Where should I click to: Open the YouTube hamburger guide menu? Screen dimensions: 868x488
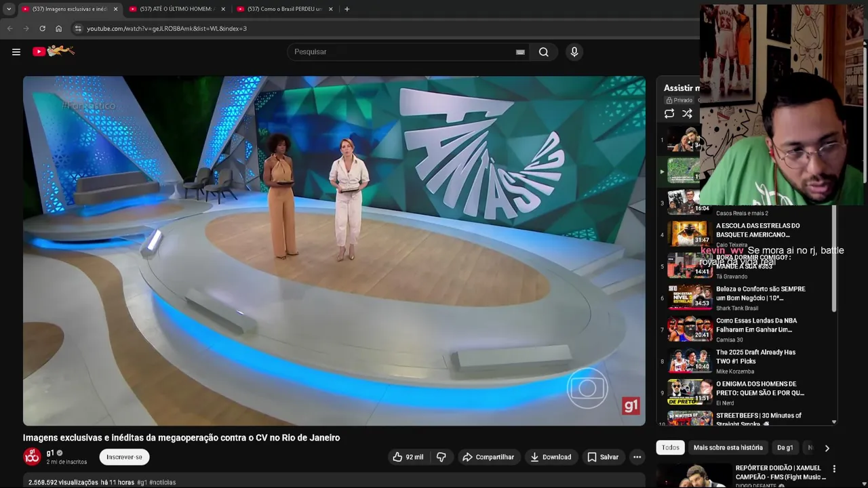point(16,52)
